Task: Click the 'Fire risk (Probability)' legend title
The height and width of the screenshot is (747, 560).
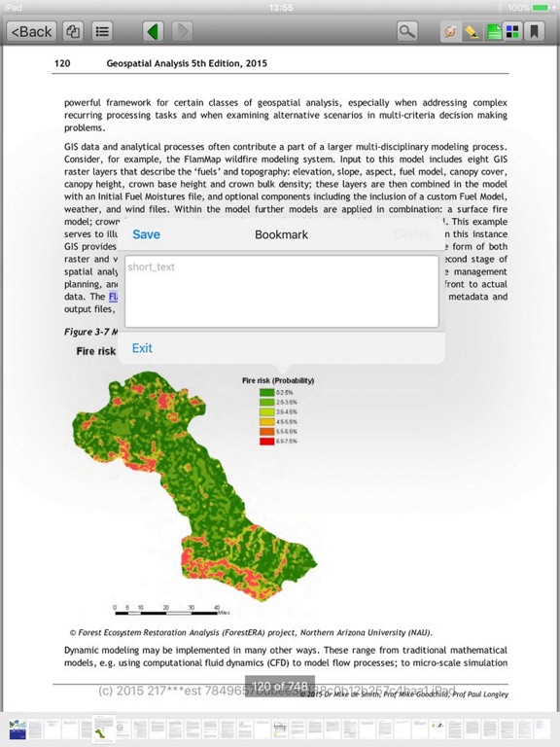Action: tap(278, 380)
